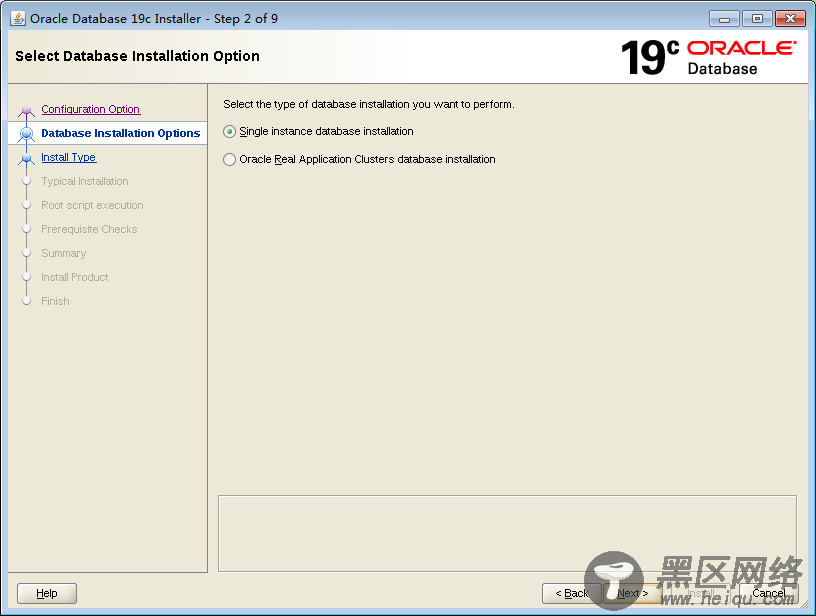The image size is (816, 616).
Task: Select the Database Installation Options step
Action: click(x=120, y=133)
